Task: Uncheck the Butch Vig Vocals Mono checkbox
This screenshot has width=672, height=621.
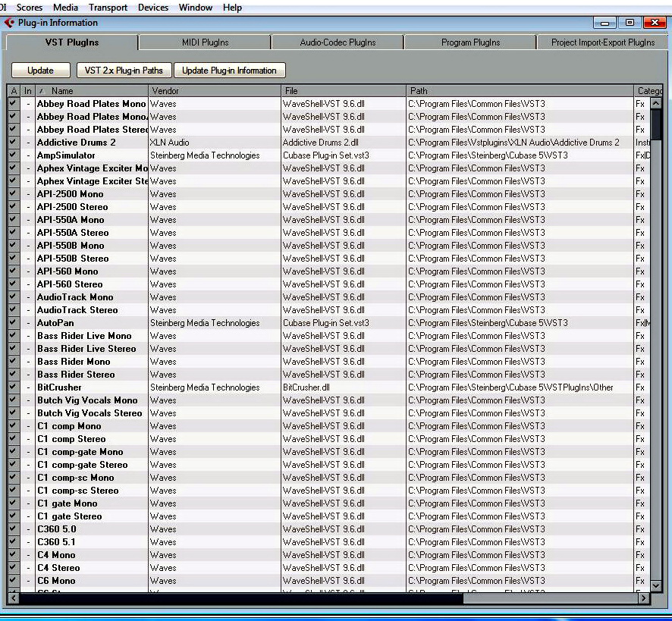Action: pos(13,400)
